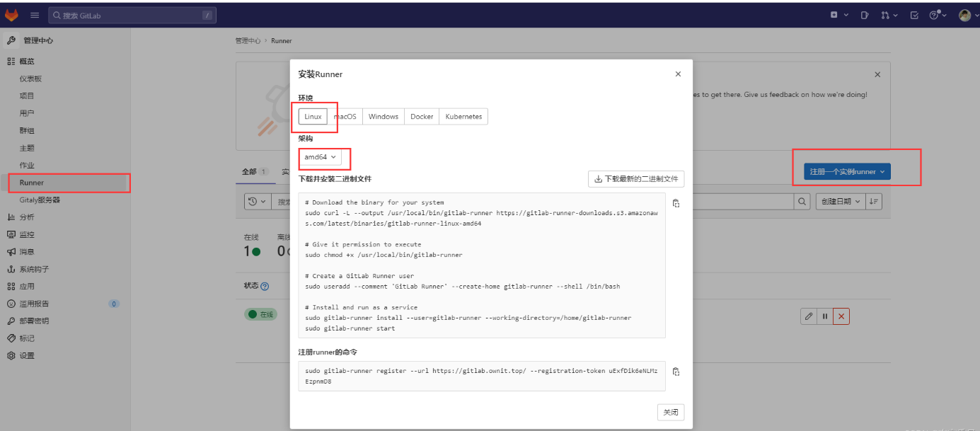Click the 在线 status badge
Image resolution: width=980 pixels, height=431 pixels.
[260, 314]
